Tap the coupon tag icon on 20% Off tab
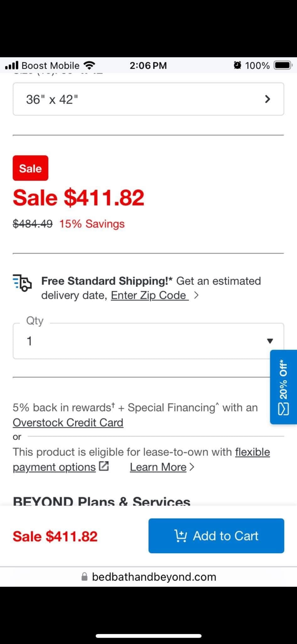The height and width of the screenshot is (644, 297). click(283, 409)
